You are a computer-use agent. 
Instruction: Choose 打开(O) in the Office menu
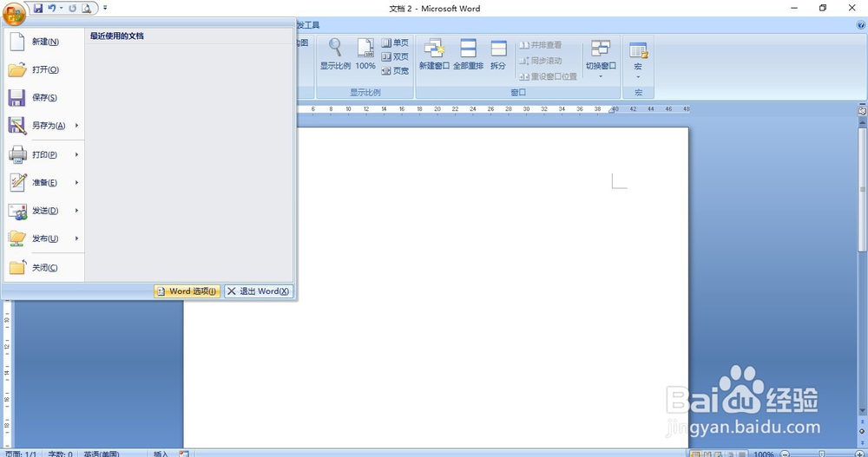click(44, 69)
